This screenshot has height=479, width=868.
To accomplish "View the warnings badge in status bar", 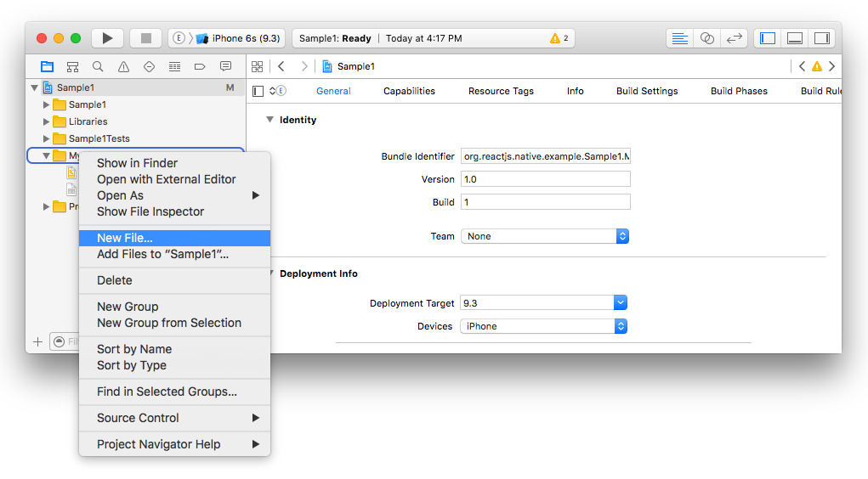I will [559, 38].
